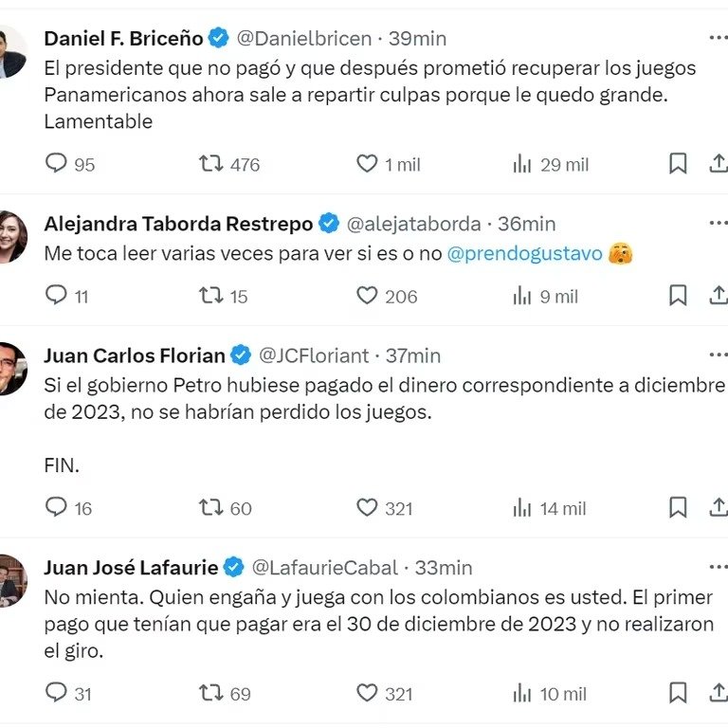728x728 pixels.
Task: Open more menu on Alejandra Taborda's tweet
Action: click(x=719, y=224)
